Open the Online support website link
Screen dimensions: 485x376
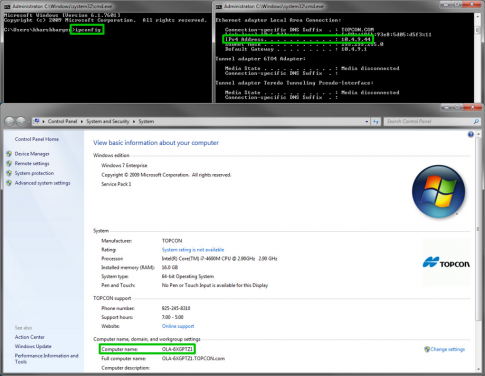tap(178, 326)
